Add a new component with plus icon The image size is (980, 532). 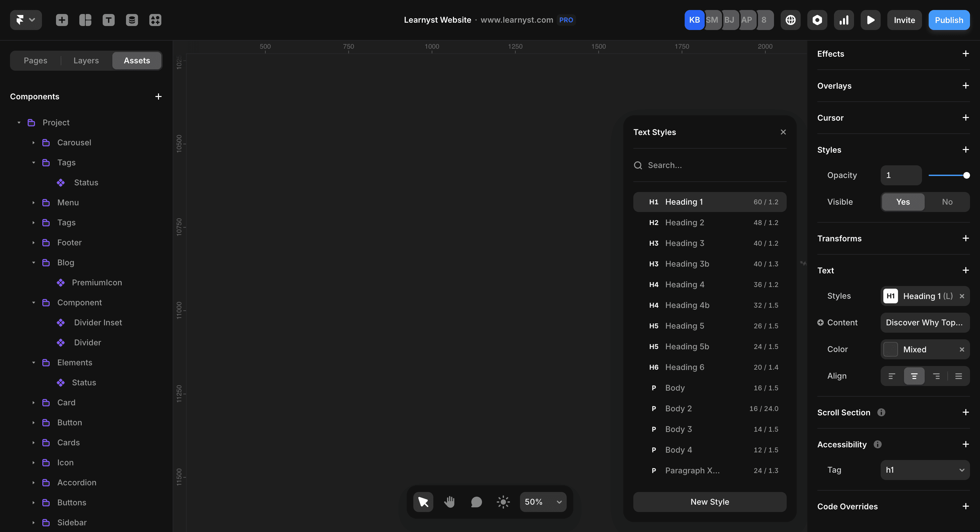point(158,97)
